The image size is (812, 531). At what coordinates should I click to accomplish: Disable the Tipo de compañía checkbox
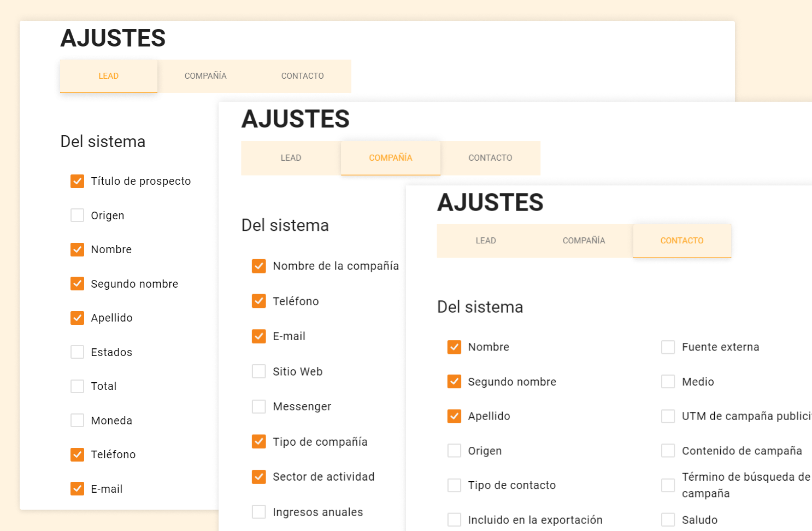(258, 442)
